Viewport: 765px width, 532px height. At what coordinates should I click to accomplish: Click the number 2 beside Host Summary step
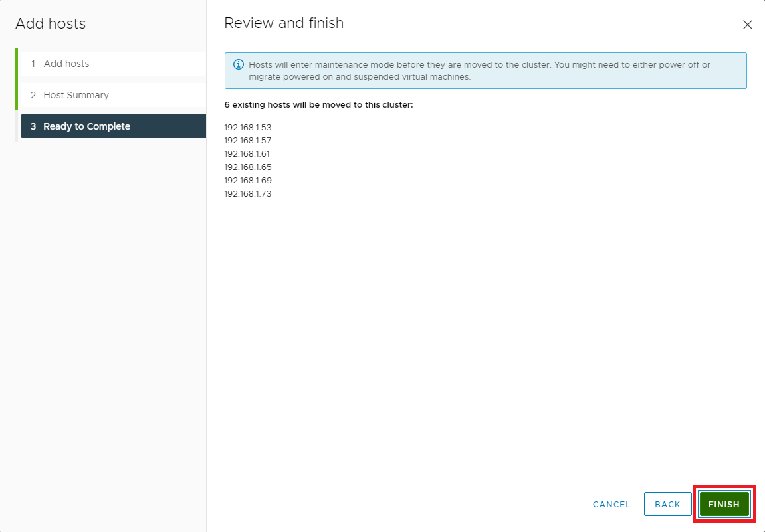[33, 95]
